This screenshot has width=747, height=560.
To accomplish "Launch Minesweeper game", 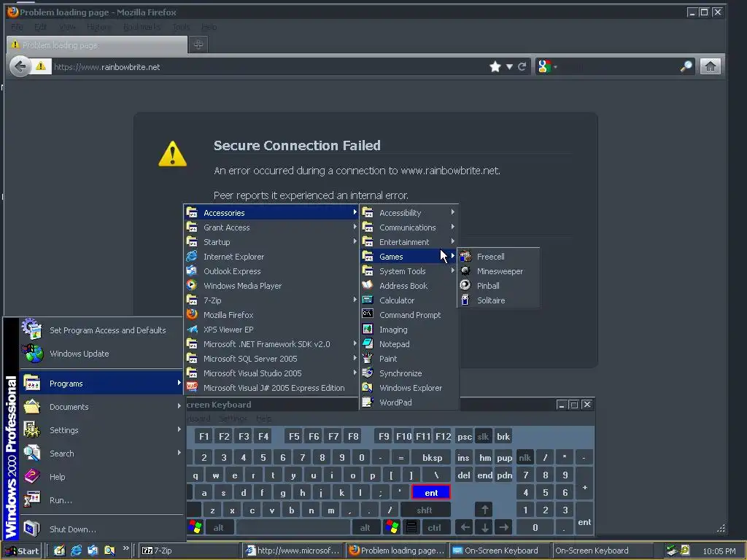I will [498, 271].
